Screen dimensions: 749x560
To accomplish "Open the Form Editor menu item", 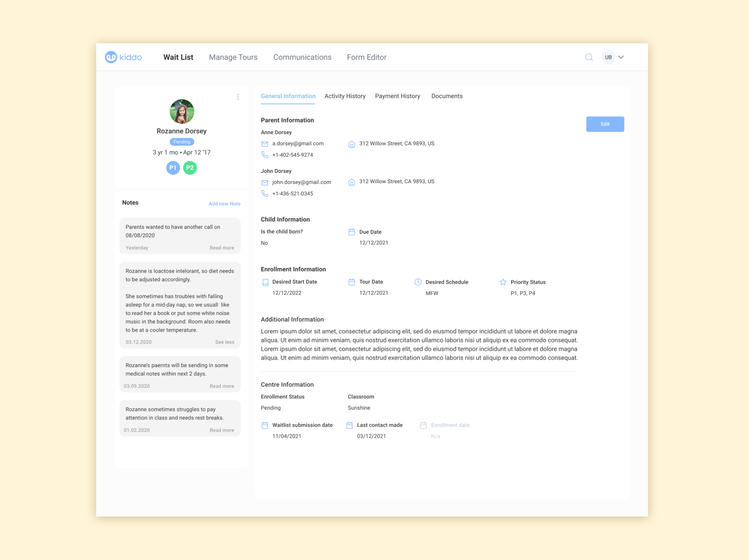I will (367, 57).
